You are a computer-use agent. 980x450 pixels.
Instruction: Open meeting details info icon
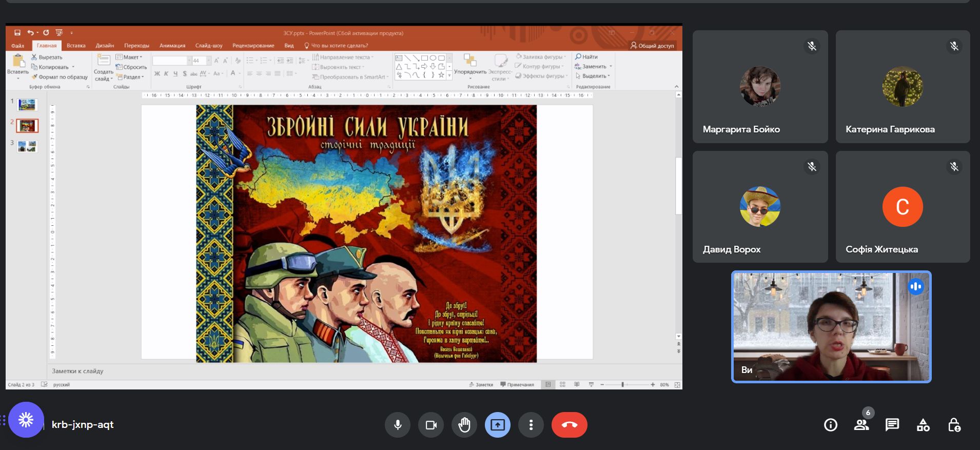(831, 425)
